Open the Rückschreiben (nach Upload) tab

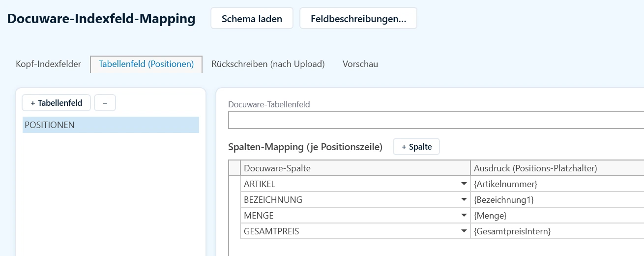pyautogui.click(x=268, y=64)
